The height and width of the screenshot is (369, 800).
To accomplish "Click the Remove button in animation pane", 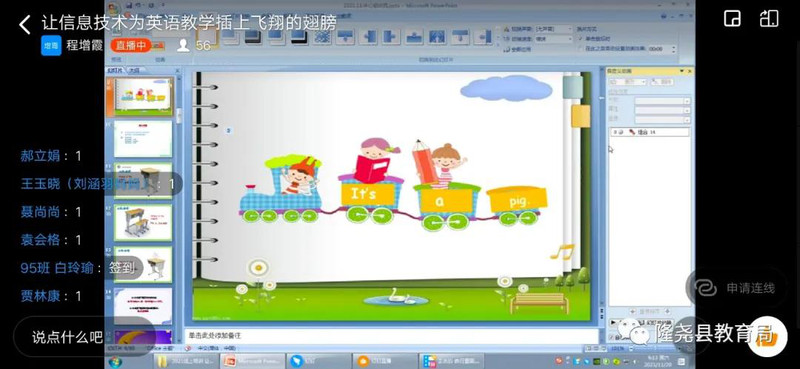I will pos(662,82).
